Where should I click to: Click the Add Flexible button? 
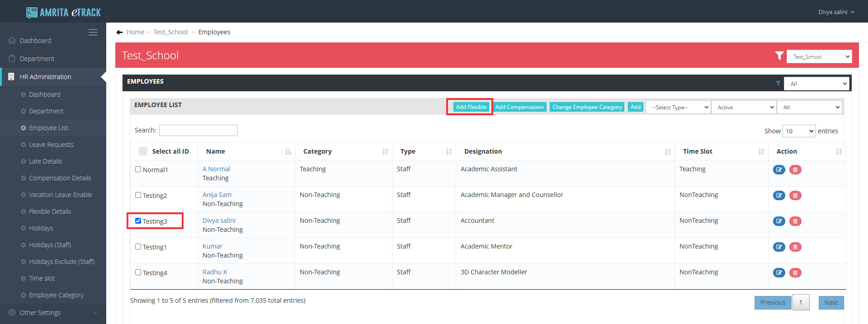(x=471, y=107)
